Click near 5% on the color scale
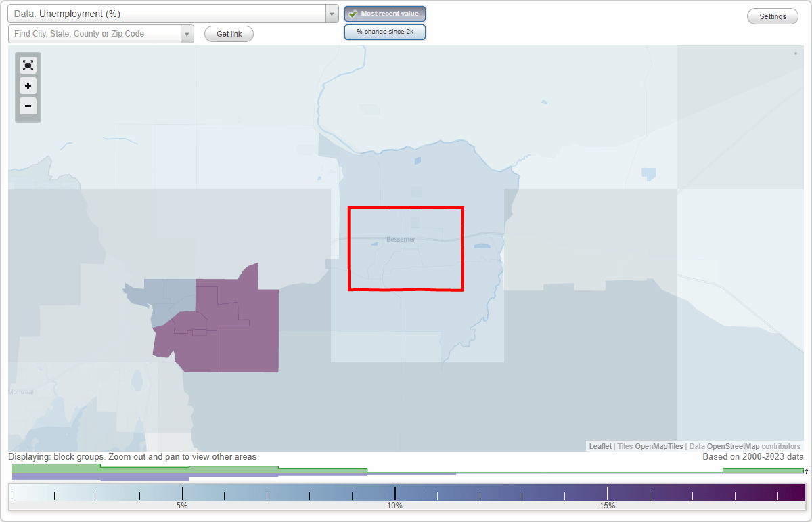The image size is (812, 522). (181, 493)
